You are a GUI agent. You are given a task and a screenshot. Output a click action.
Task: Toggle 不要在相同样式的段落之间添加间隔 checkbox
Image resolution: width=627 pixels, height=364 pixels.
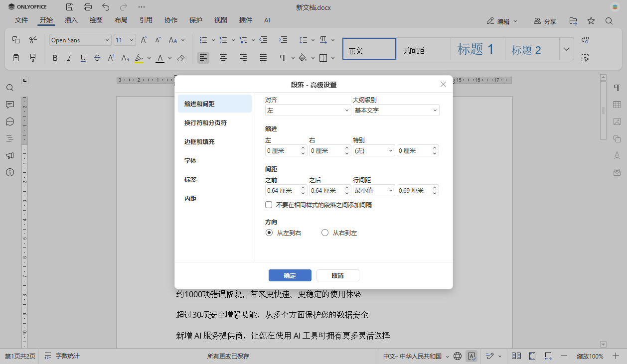(269, 205)
